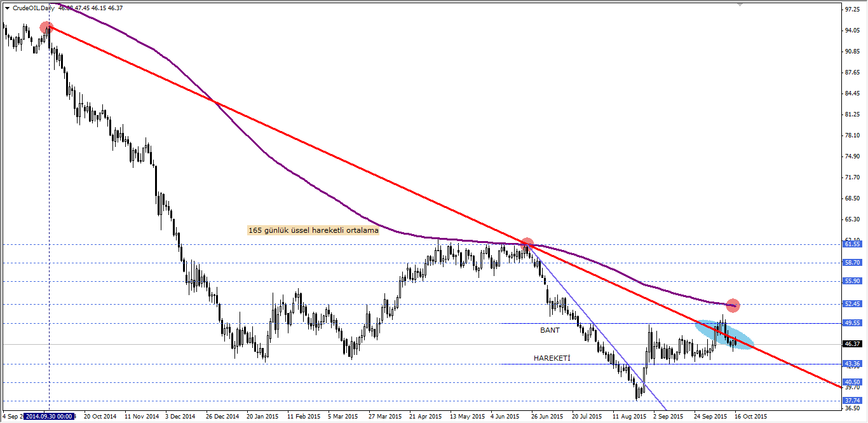The height and width of the screenshot is (423, 868).
Task: Click the 43.36 price level tag
Action: click(852, 364)
